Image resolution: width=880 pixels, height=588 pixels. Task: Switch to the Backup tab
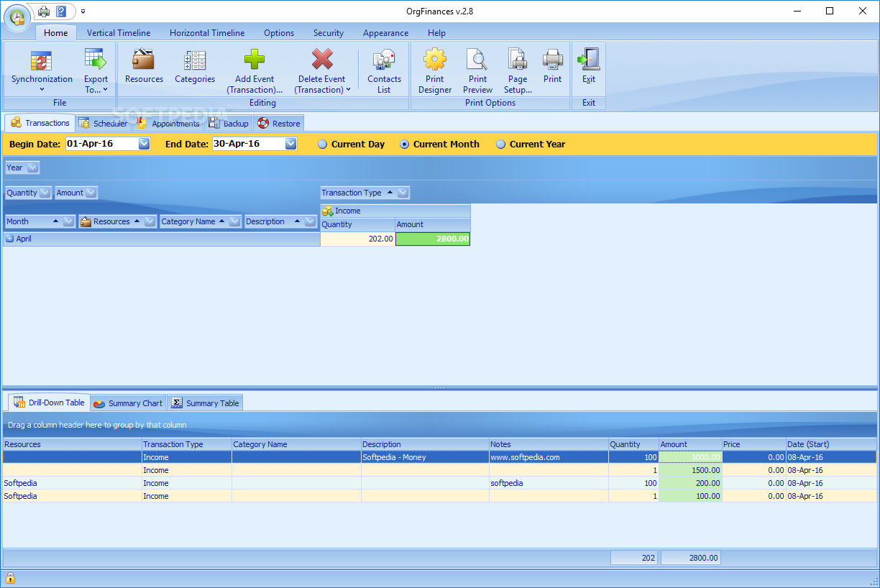click(x=228, y=124)
